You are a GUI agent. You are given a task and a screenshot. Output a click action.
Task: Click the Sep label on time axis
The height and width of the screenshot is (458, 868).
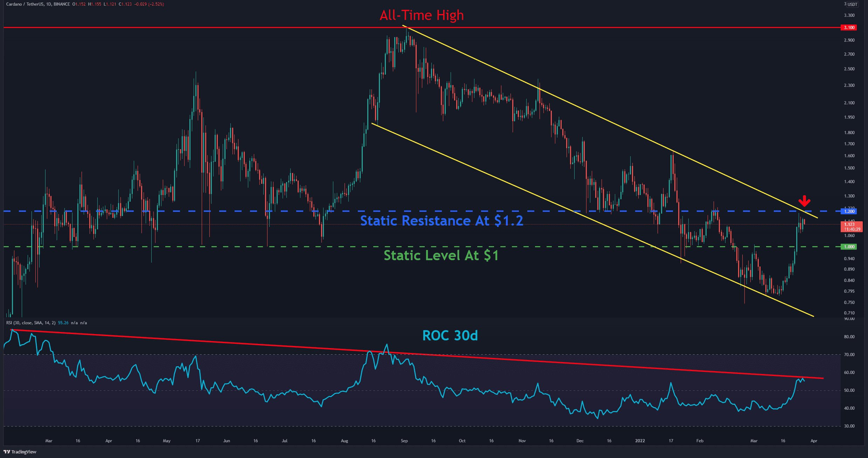point(404,441)
